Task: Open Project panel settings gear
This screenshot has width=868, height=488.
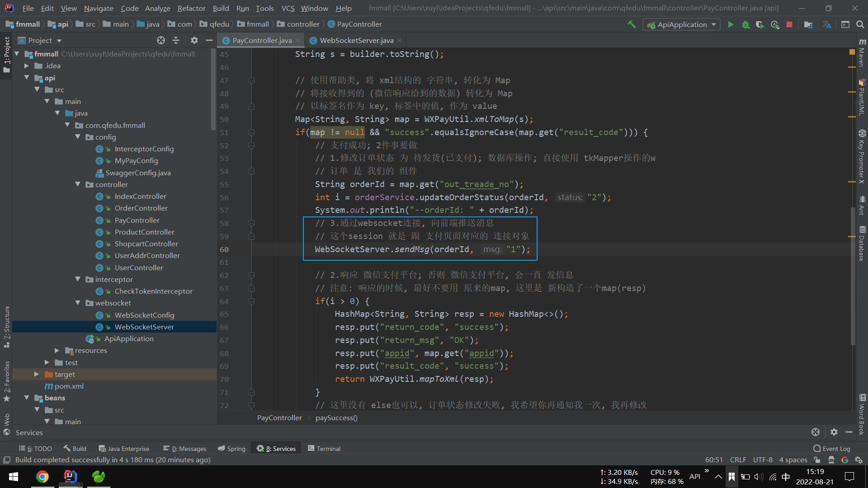Action: click(x=194, y=40)
